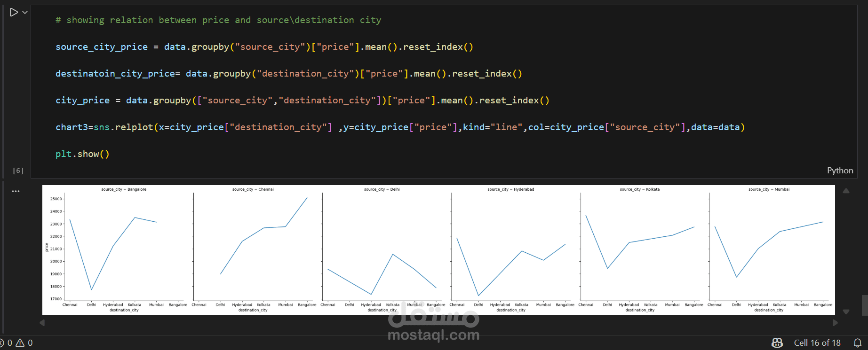Click the output scroll right arrow

click(x=835, y=323)
